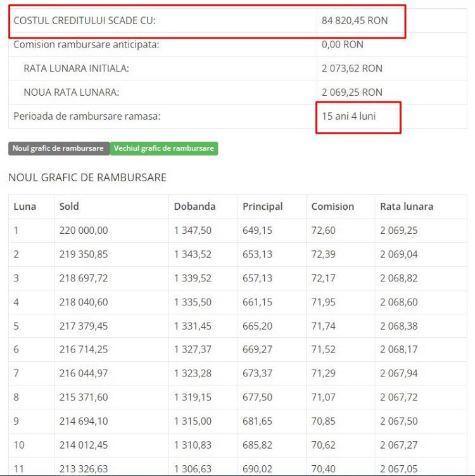
Task: Select the 15 ani 4 luni value
Action: click(348, 116)
